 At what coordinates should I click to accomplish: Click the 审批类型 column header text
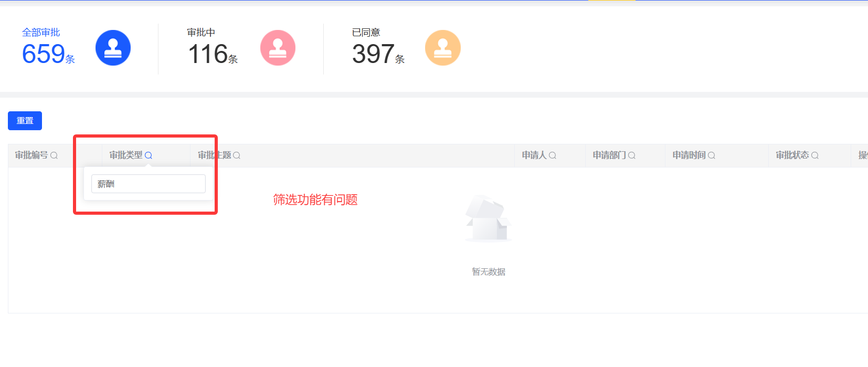click(x=126, y=155)
